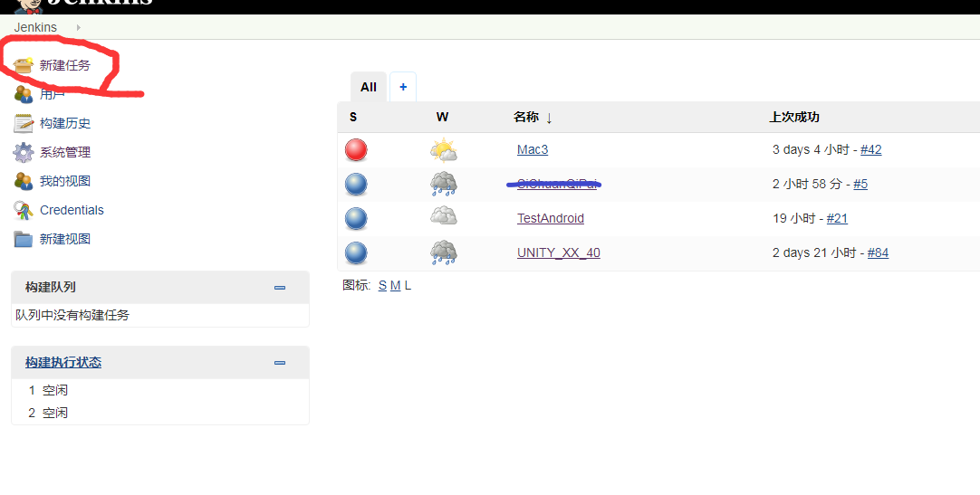Add a new view with plus tab
The height and width of the screenshot is (495, 980).
coord(403,87)
